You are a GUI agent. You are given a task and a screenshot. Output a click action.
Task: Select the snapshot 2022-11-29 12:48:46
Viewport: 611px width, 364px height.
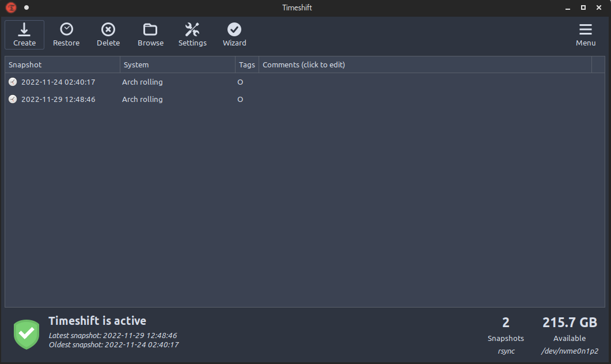(58, 100)
